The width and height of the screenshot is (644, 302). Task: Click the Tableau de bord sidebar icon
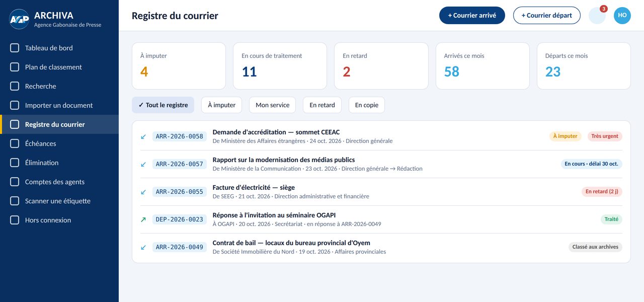coord(15,48)
